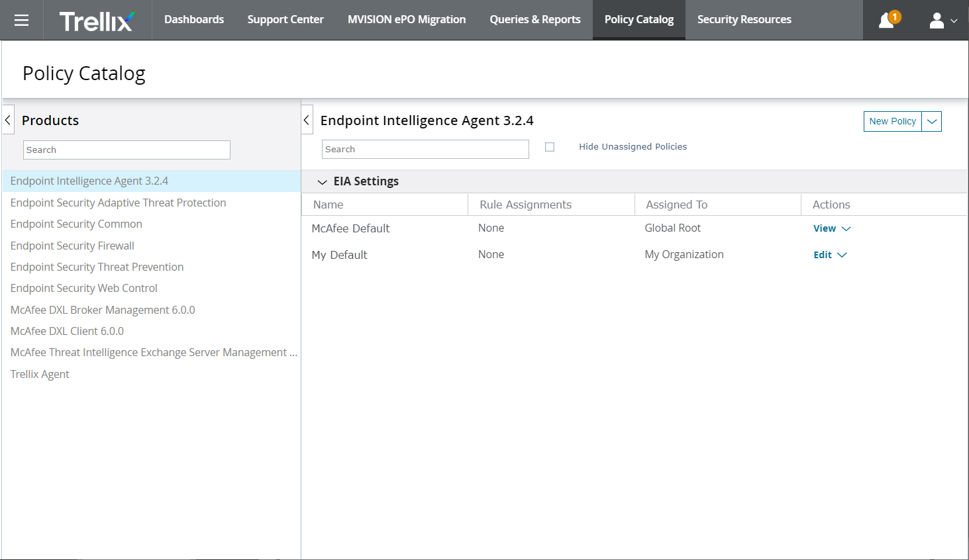
Task: Select McAfee Threat Intelligence Exchange Server Management
Action: pyautogui.click(x=152, y=352)
